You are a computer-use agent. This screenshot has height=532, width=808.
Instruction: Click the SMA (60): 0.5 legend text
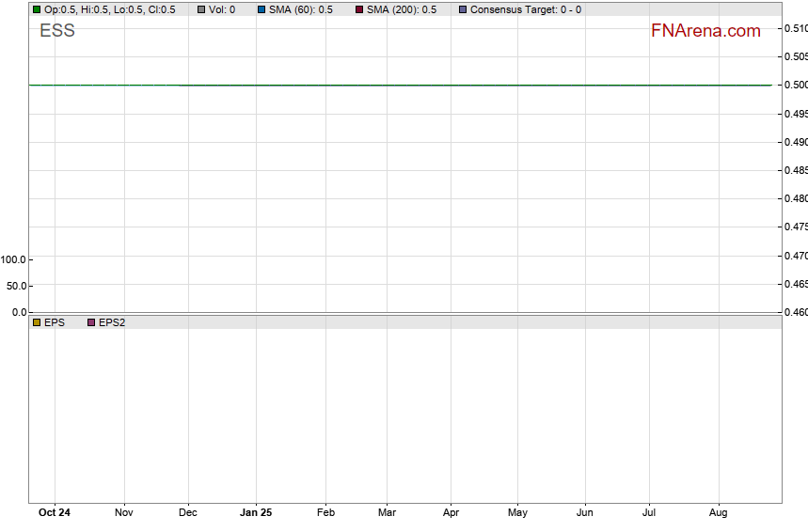[301, 9]
